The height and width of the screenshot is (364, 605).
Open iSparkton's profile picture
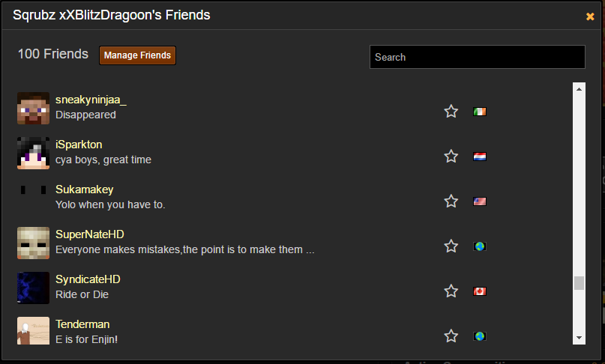click(x=33, y=153)
